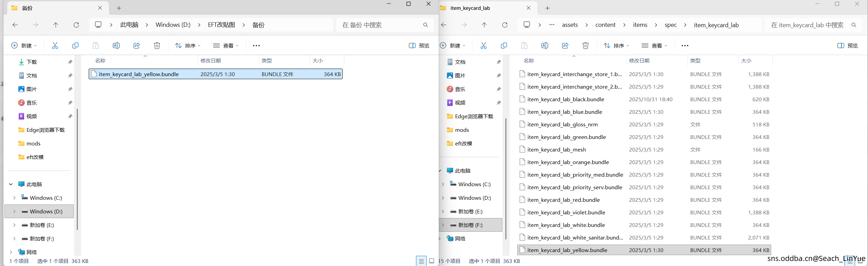Click EFT改贴图 in the breadcrumb path
The height and width of the screenshot is (266, 868).
(x=221, y=25)
